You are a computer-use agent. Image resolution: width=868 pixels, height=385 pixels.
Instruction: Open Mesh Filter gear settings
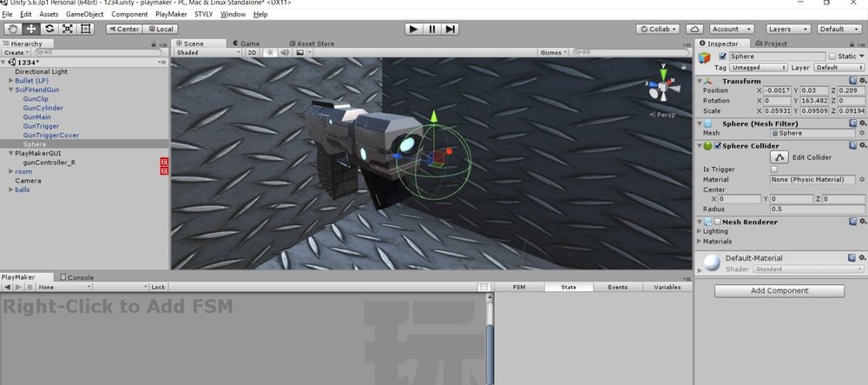tap(863, 123)
